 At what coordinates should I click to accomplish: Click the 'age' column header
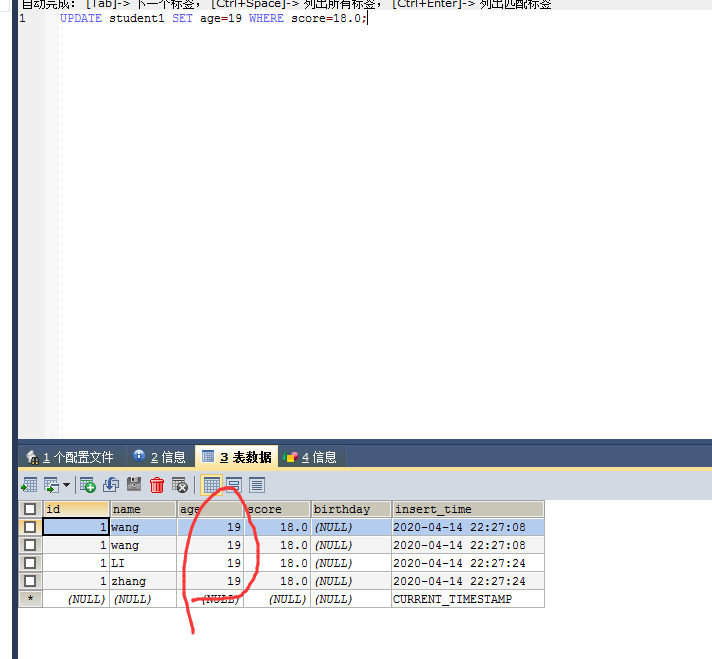(210, 509)
